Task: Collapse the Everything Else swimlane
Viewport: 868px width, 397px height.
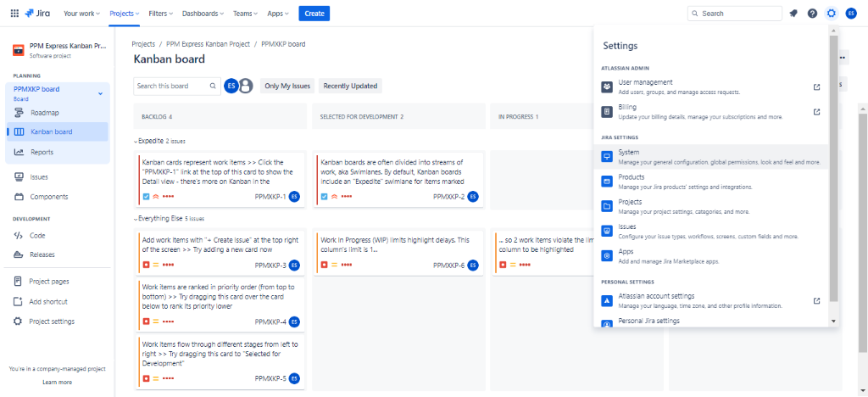Action: 136,219
